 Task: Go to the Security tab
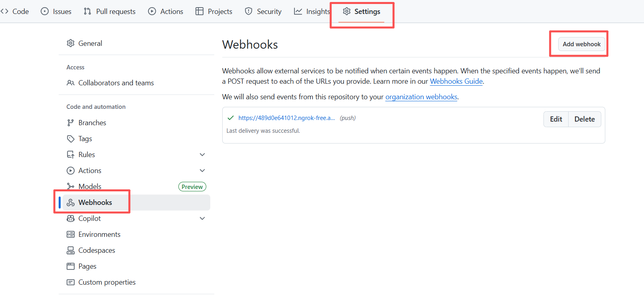pos(263,12)
